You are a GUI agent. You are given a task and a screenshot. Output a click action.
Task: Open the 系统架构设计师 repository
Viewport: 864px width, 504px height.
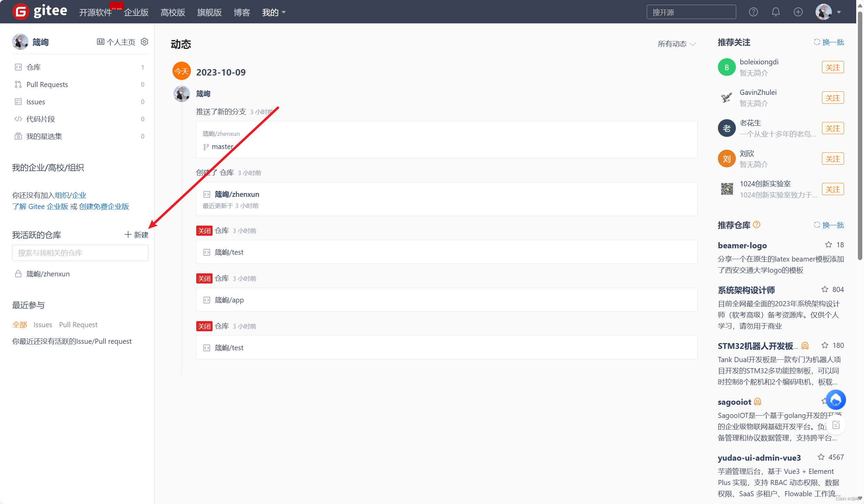point(746,290)
